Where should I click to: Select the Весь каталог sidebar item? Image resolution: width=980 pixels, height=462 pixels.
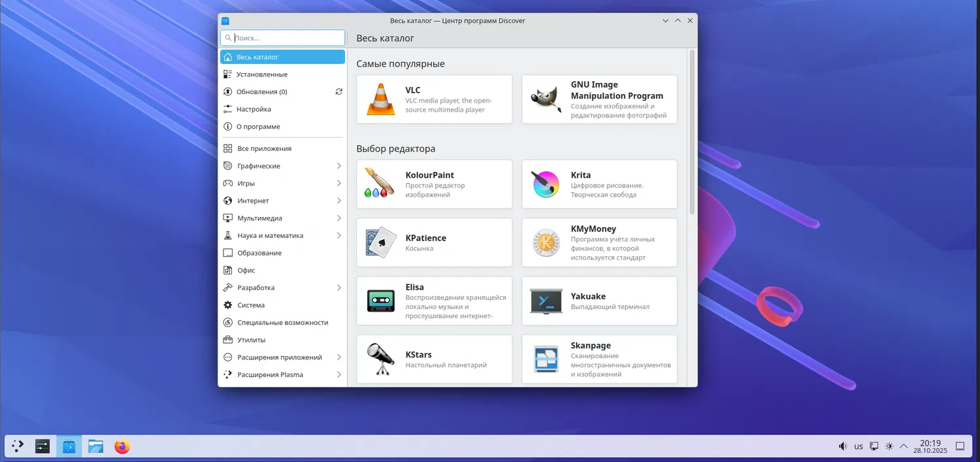(x=282, y=57)
